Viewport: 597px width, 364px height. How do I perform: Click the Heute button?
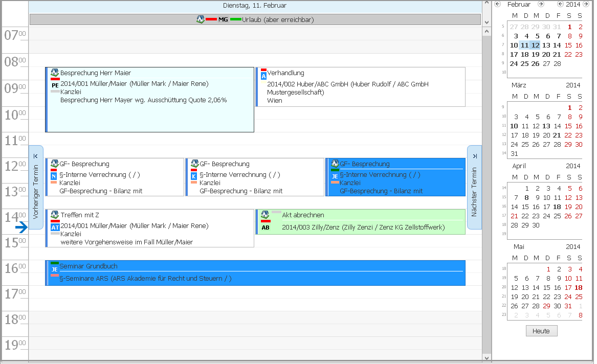pyautogui.click(x=541, y=331)
